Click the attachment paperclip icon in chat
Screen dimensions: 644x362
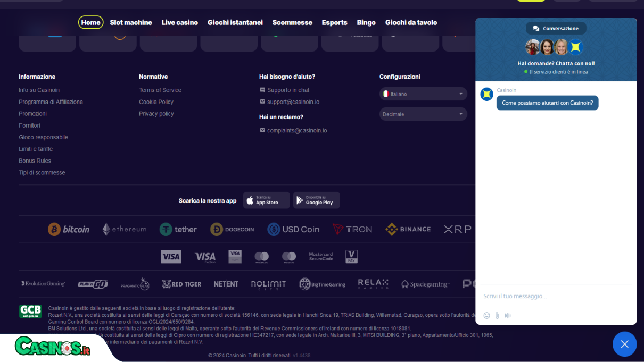coord(497,315)
